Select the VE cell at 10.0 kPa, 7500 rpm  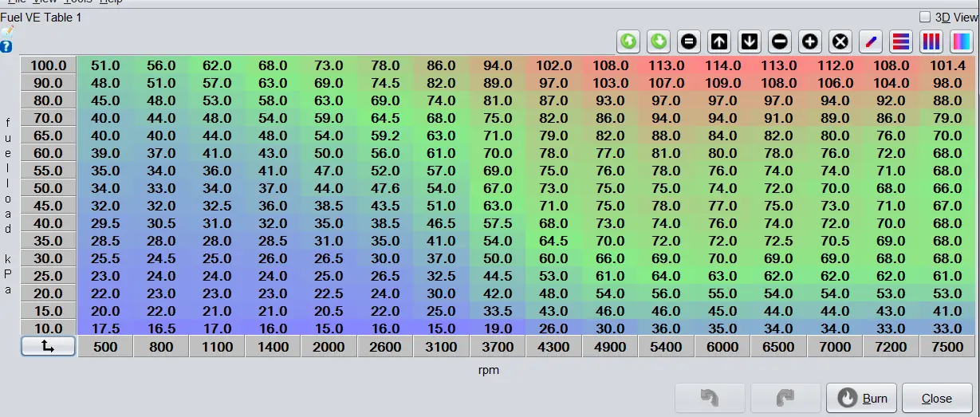[x=947, y=327]
